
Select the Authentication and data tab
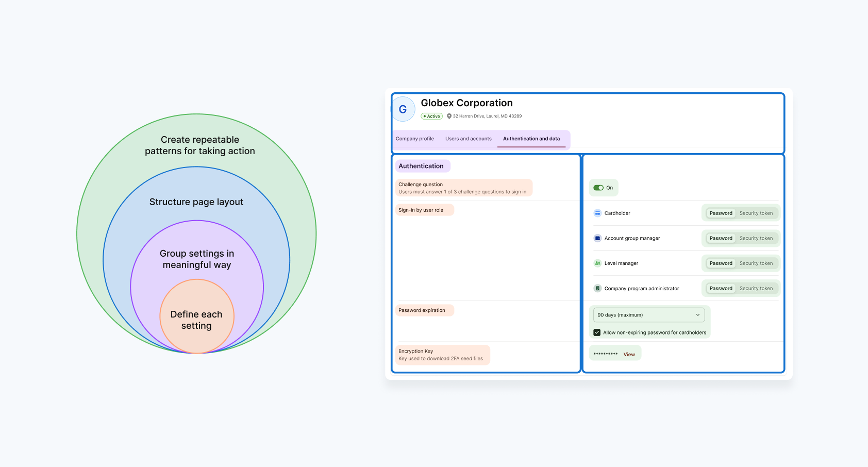(531, 139)
